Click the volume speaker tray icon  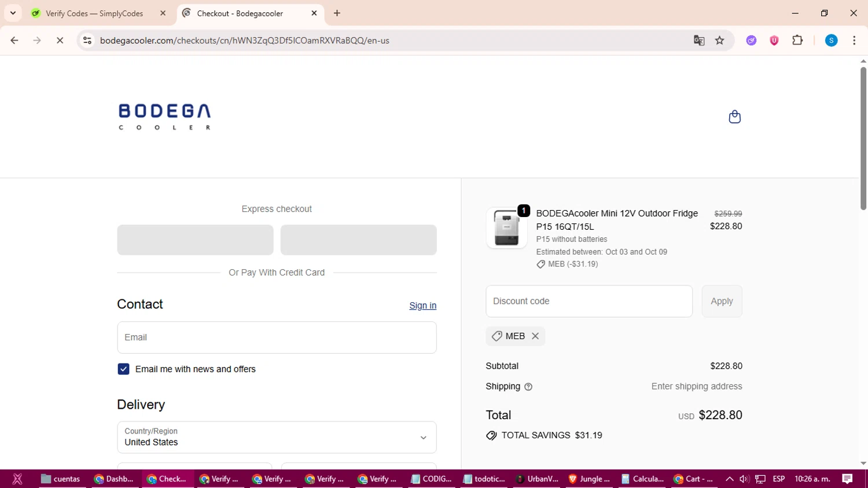(744, 479)
